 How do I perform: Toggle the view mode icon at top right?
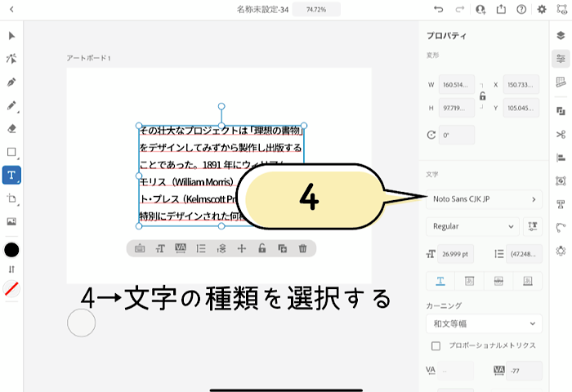[x=562, y=9]
